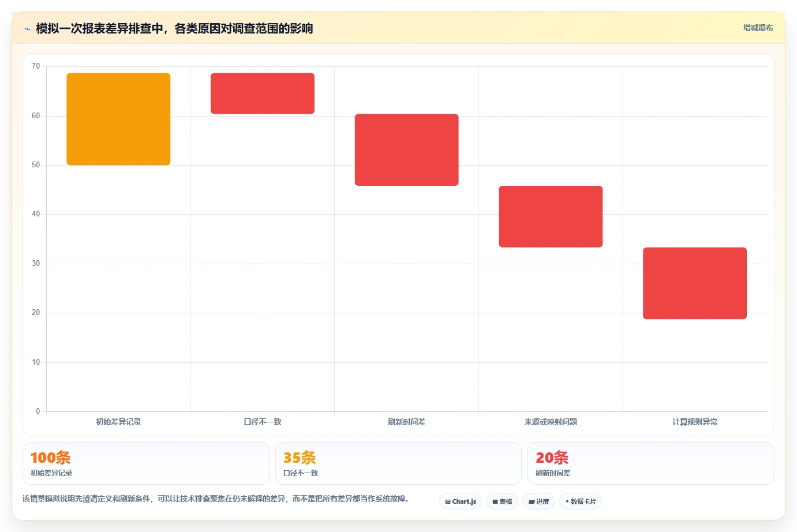Click the y-axis value 10
The image size is (797, 532).
36,362
